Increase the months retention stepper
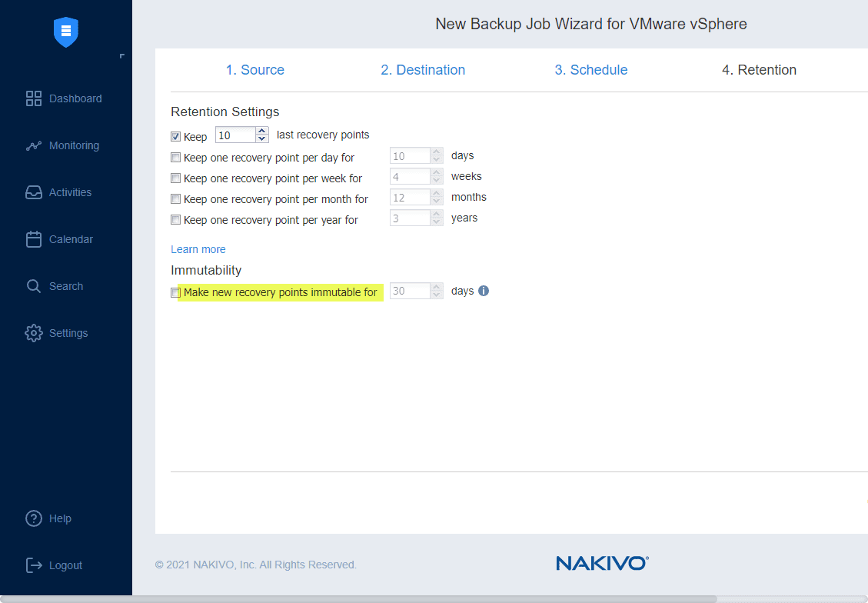Image resolution: width=868 pixels, height=603 pixels. point(437,193)
